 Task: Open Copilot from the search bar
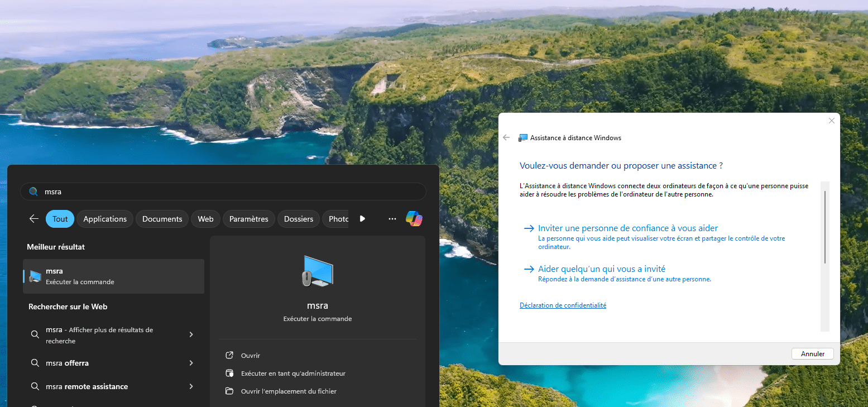[414, 218]
